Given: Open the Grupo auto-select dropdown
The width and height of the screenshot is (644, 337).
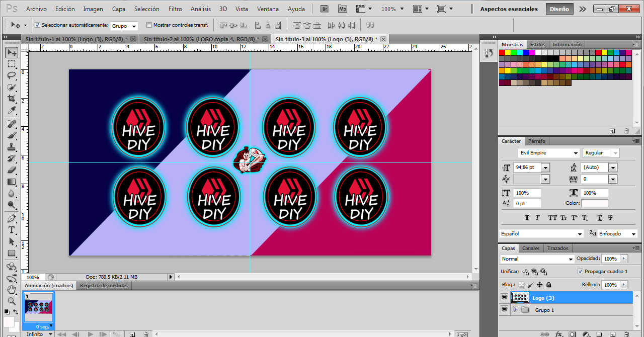Looking at the screenshot, I should pyautogui.click(x=124, y=26).
